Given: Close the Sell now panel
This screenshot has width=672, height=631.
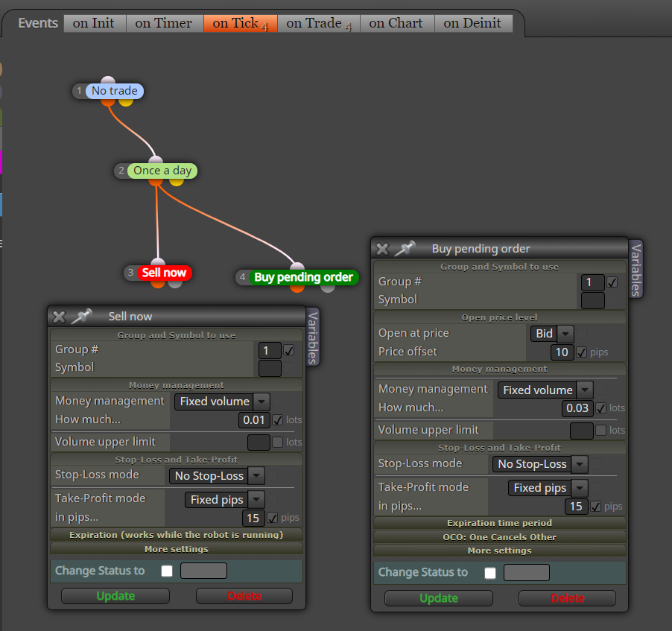Looking at the screenshot, I should 59,317.
